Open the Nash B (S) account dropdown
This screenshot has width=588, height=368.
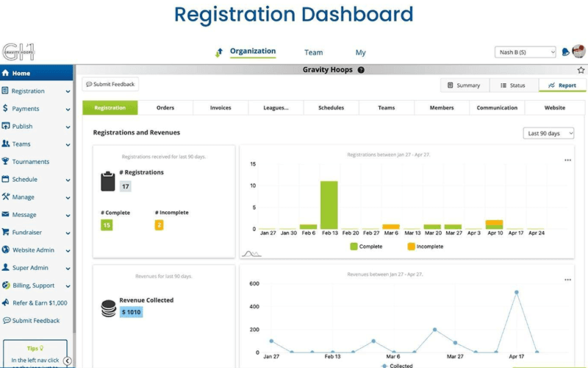(525, 52)
